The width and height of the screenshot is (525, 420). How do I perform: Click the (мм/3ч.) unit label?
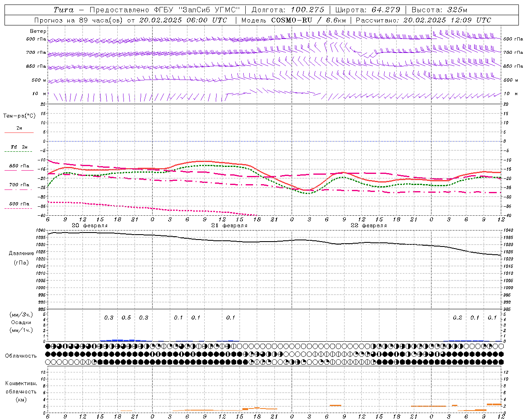pyautogui.click(x=21, y=315)
